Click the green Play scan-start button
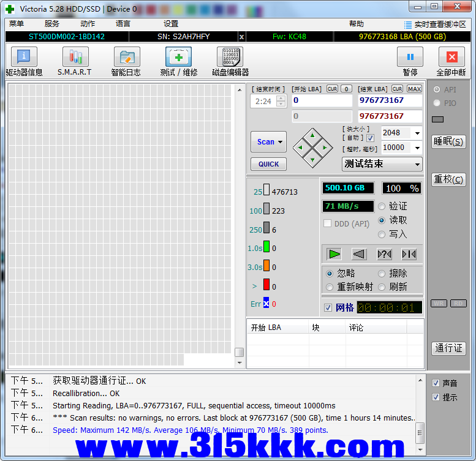Screen dimensions: 476x461 click(334, 254)
